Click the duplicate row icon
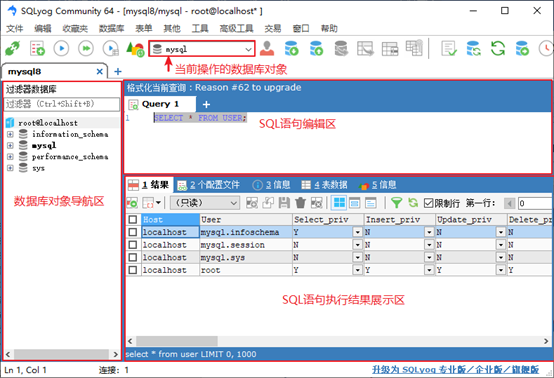Viewport: 554px width, 378px height. coord(268,203)
